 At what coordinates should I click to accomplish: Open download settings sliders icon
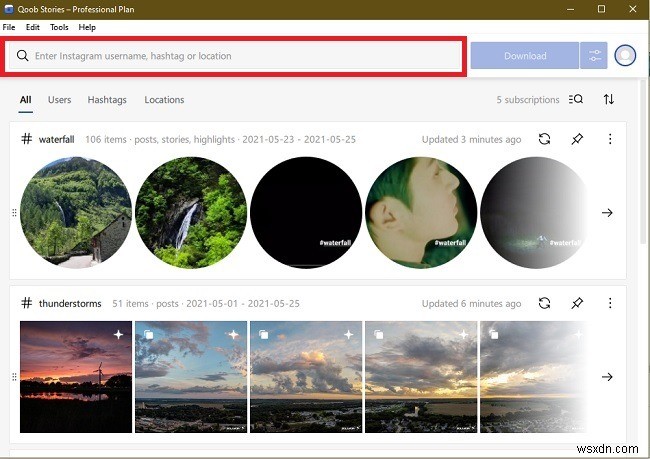coord(594,55)
